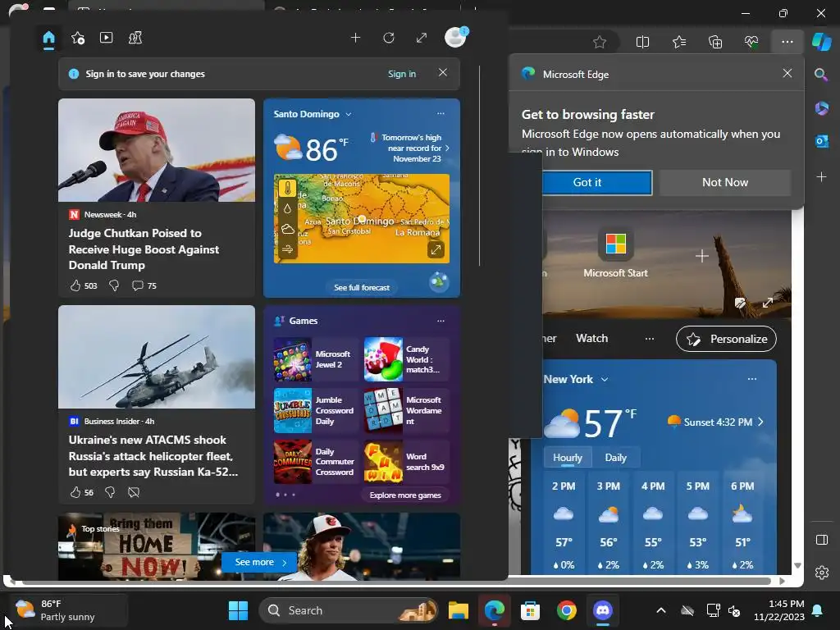Open Edge sidebar settings gear
Viewport: 840px width, 630px height.
click(821, 573)
